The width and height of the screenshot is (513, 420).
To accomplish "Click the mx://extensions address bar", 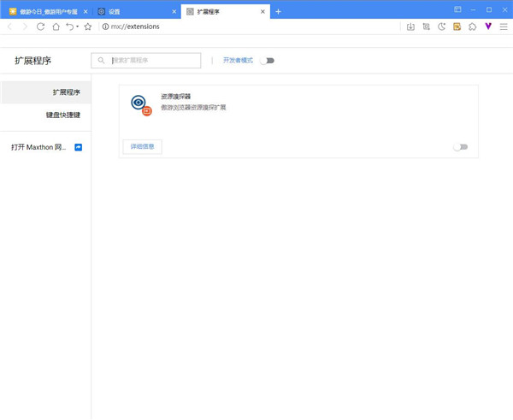I will (x=135, y=27).
